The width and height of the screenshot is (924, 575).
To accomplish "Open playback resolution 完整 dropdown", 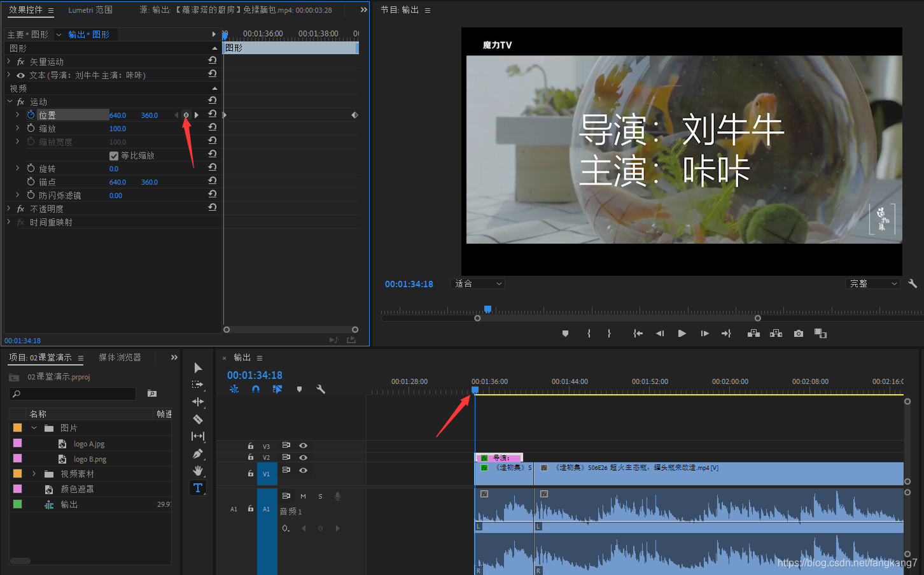I will point(872,283).
